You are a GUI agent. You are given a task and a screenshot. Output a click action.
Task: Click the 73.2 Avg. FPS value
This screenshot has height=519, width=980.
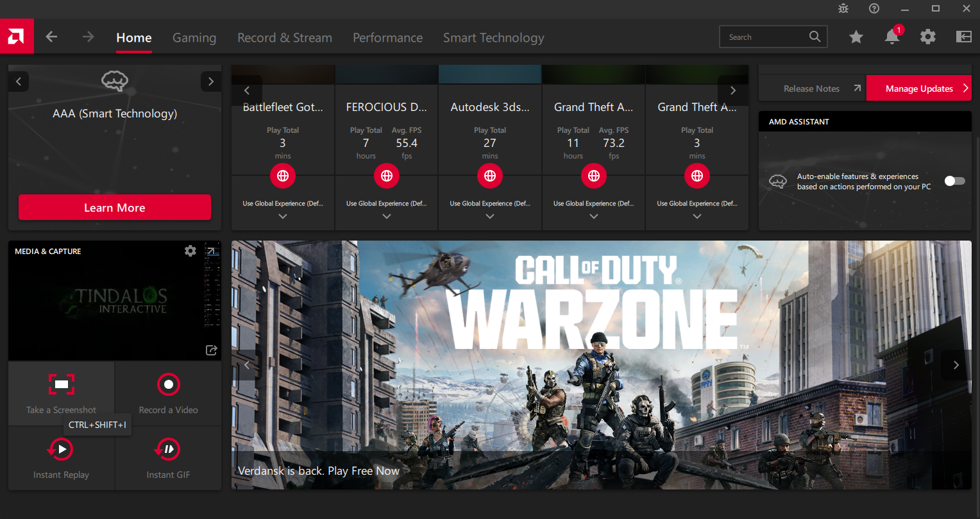pyautogui.click(x=614, y=143)
